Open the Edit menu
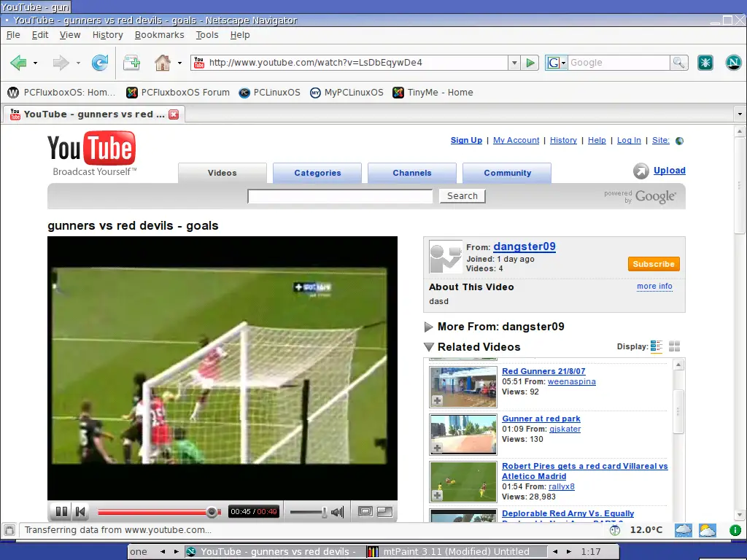This screenshot has width=747, height=560. point(40,35)
